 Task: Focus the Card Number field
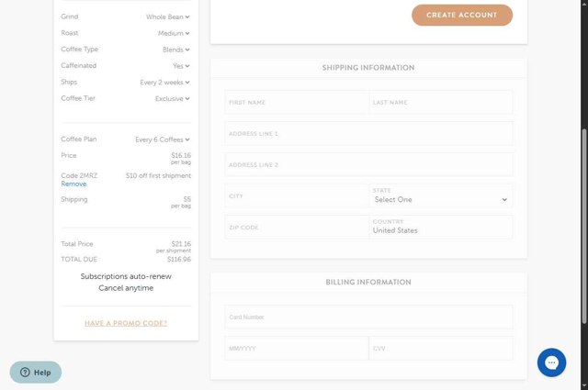pos(368,317)
